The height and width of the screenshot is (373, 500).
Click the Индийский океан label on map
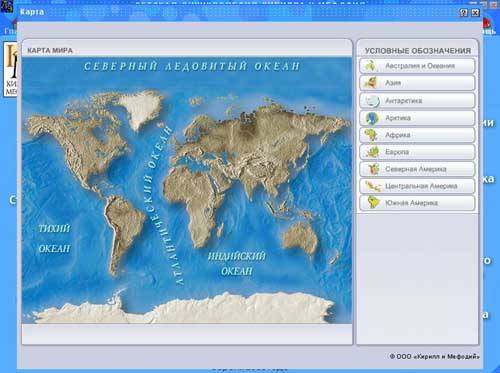pyautogui.click(x=236, y=264)
